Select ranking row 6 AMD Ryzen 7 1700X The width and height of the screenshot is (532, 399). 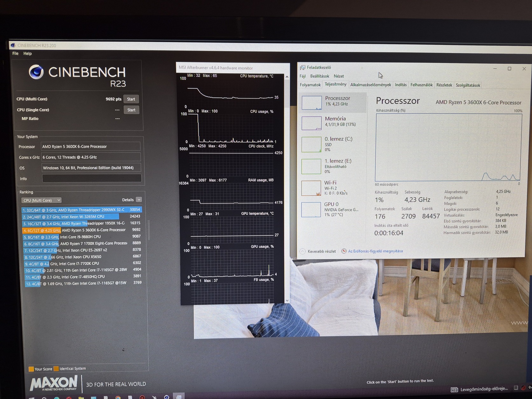82,243
